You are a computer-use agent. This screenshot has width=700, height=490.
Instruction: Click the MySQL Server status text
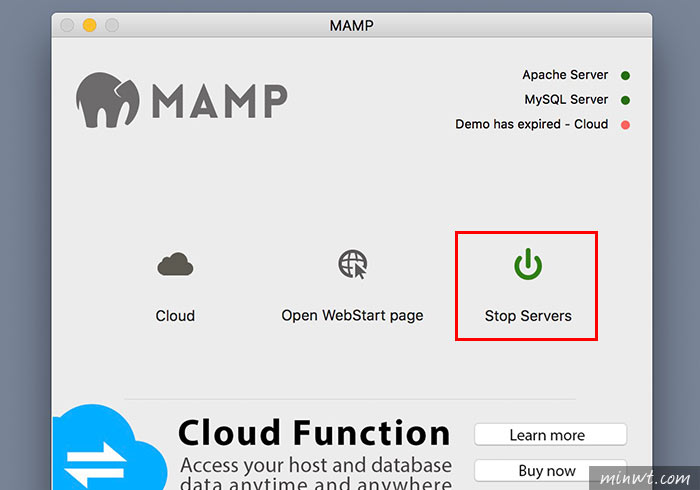[x=566, y=100]
